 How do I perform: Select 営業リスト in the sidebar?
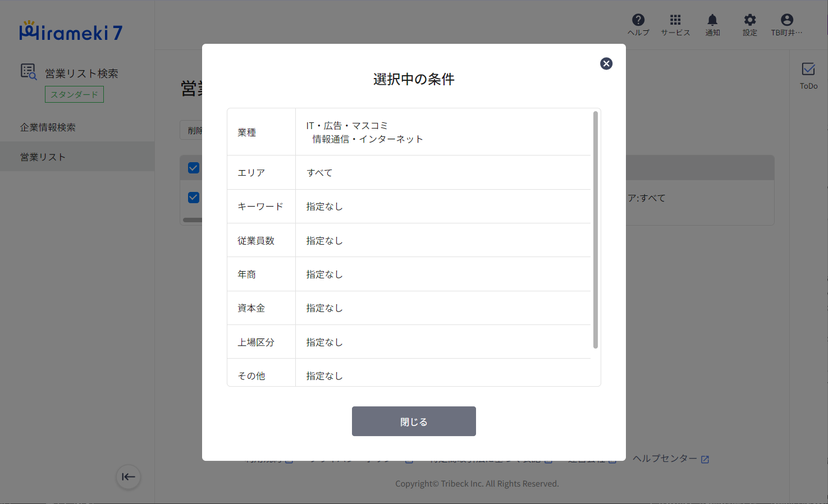(x=43, y=157)
